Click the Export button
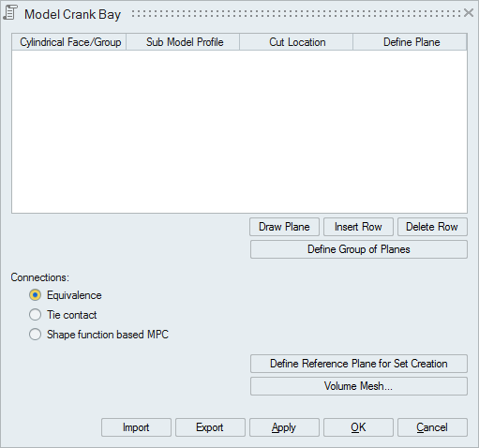479x448 pixels. coord(210,427)
